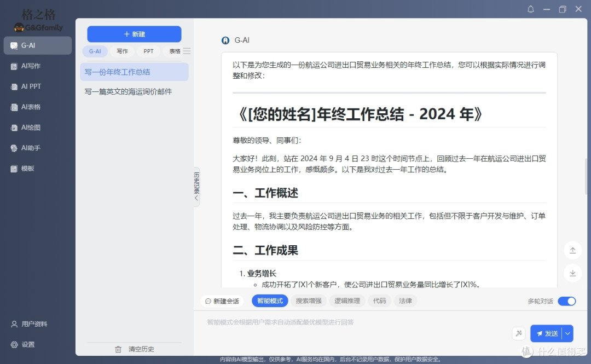Switch to the 表格 history tab
Screen dimensions: 591x364
[175, 51]
